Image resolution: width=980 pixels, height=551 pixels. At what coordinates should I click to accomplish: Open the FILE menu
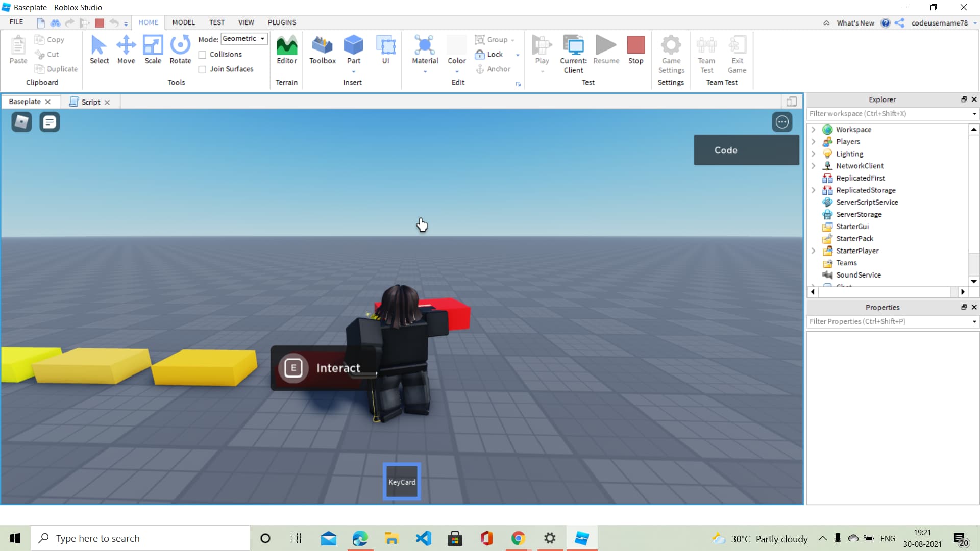click(x=16, y=22)
